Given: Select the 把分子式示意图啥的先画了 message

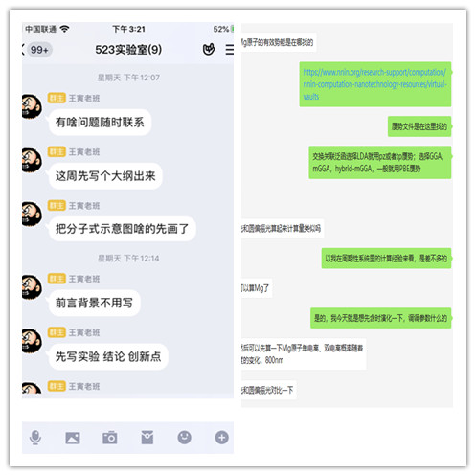Looking at the screenshot, I should coord(122,229).
